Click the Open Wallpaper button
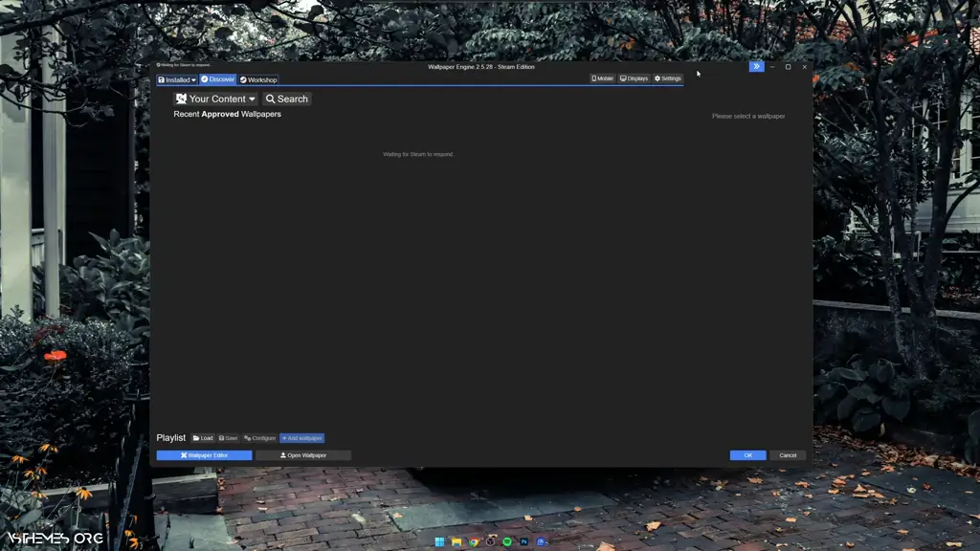The image size is (980, 551). click(303, 455)
